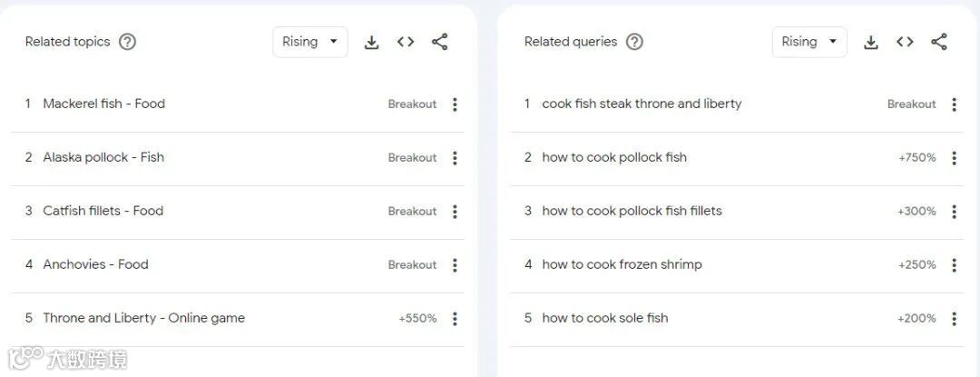Open embed code for Related topics

[x=406, y=42]
